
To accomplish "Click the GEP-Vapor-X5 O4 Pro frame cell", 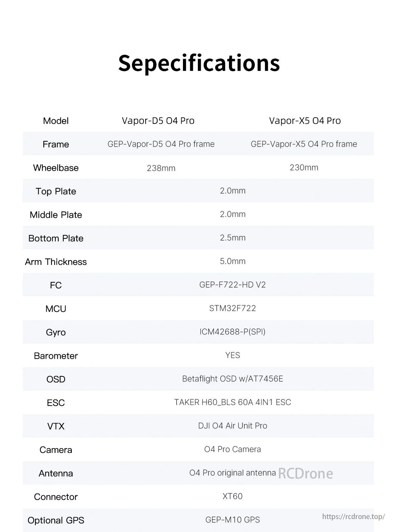I will 304,144.
